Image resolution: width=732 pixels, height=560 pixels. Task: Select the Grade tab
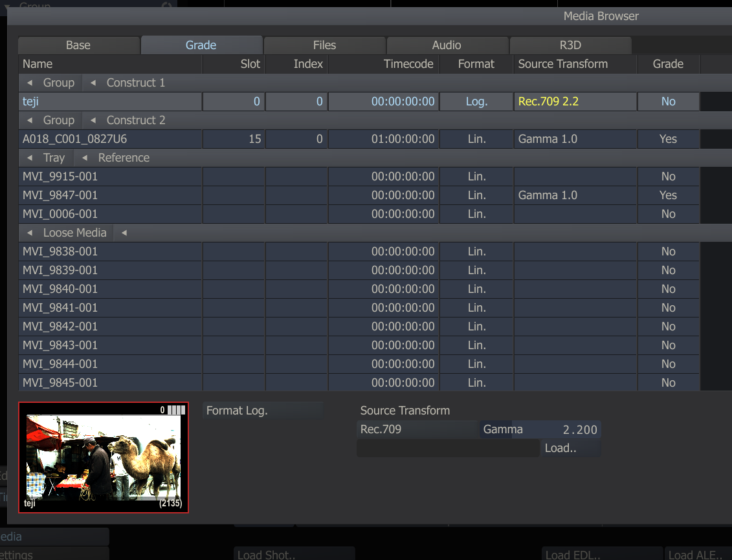[x=201, y=45]
